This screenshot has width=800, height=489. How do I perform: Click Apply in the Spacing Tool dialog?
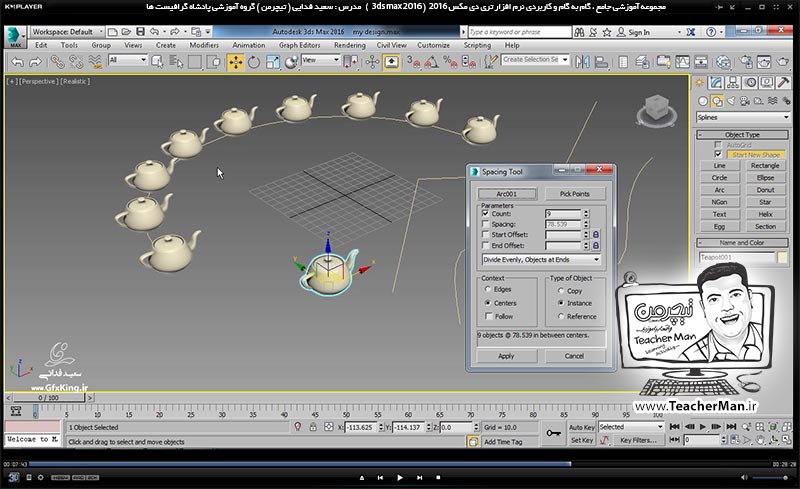(506, 356)
